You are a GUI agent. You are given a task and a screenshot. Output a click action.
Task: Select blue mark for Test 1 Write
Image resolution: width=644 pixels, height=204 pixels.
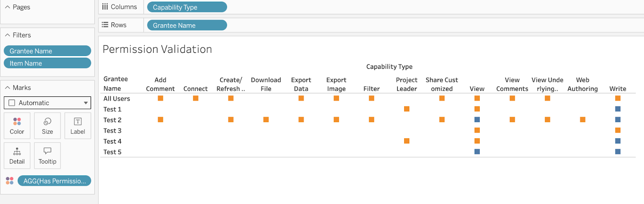pyautogui.click(x=618, y=109)
